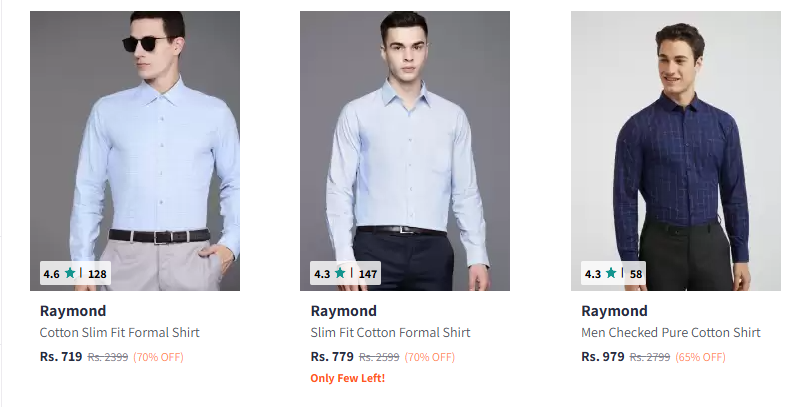Viewport: 809px width, 407px height.
Task: Click the star icon beside 58 reviews
Action: pos(611,272)
